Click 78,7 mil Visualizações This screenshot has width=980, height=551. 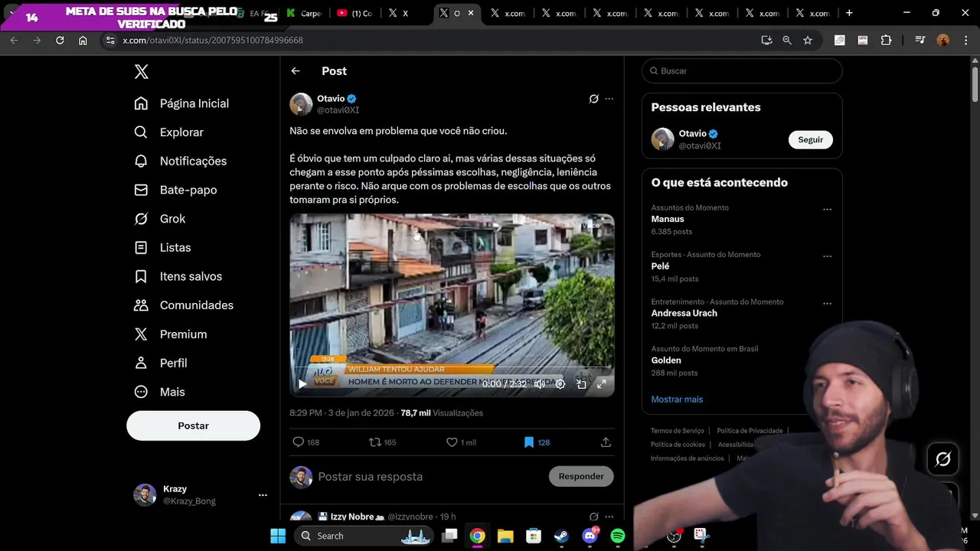(442, 413)
